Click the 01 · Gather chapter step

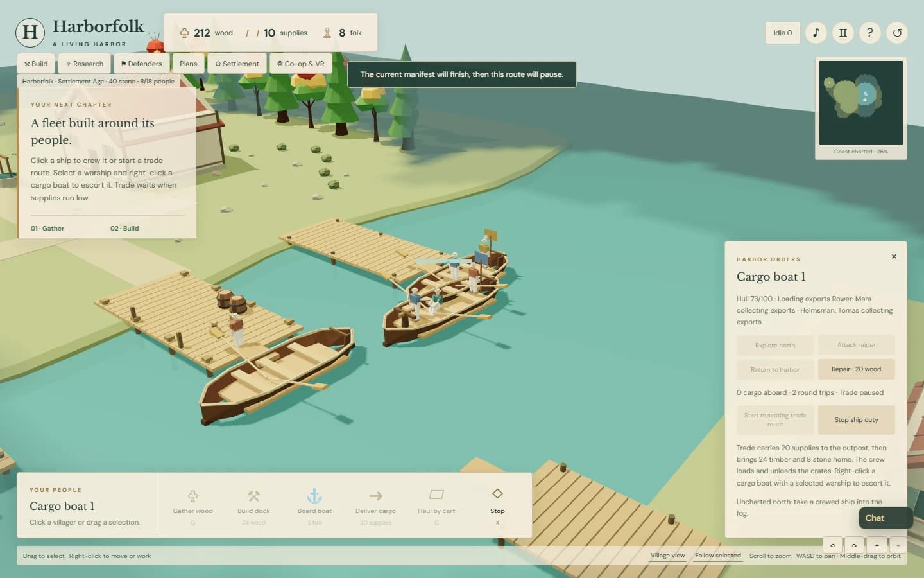pyautogui.click(x=47, y=228)
